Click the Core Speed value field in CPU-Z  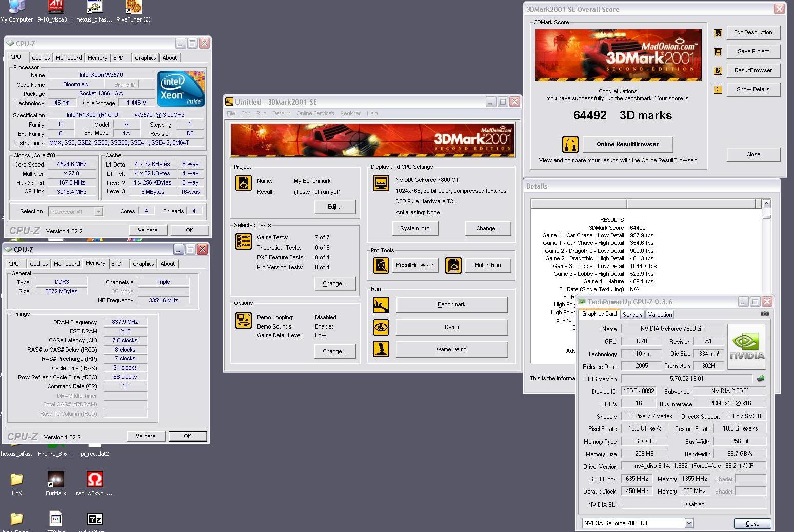click(72, 165)
